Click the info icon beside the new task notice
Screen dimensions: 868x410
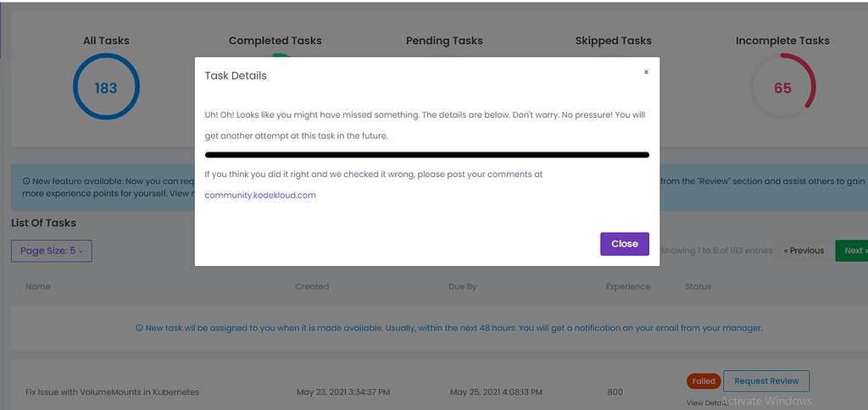point(140,328)
